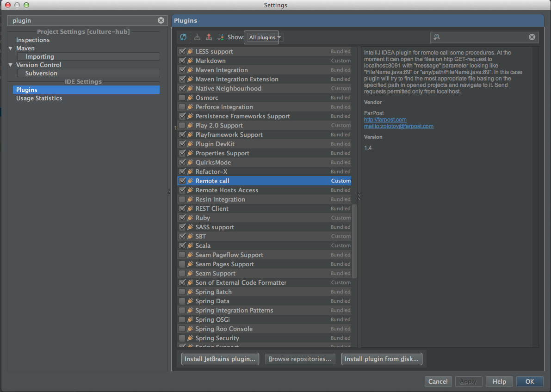Clear the settings search field text
551x392 pixels.
(x=161, y=20)
